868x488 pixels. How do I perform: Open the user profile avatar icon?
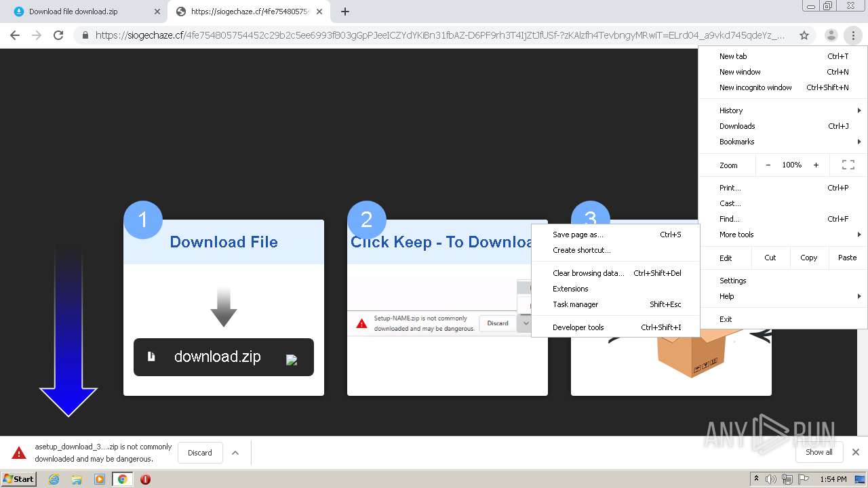[x=831, y=35]
